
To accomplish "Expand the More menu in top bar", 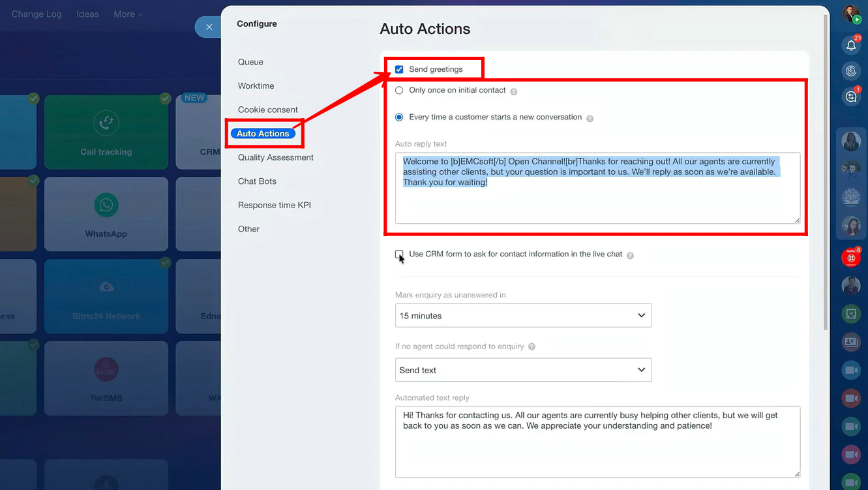I will pyautogui.click(x=128, y=14).
